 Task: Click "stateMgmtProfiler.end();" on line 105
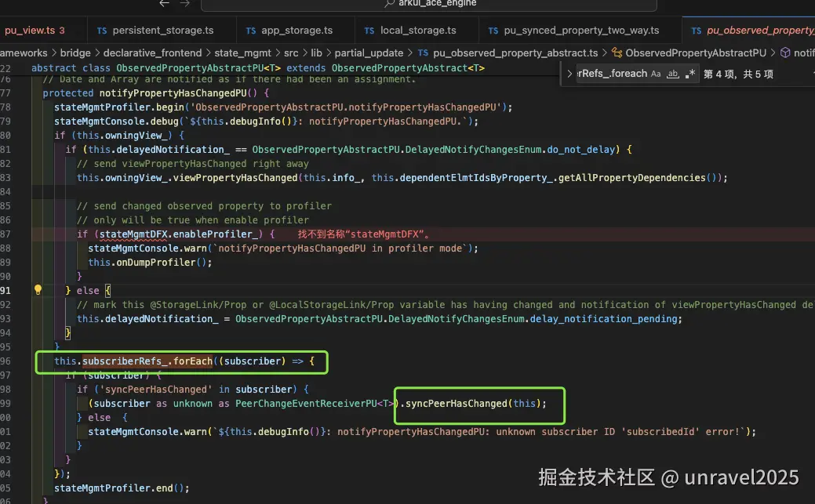tap(122, 488)
